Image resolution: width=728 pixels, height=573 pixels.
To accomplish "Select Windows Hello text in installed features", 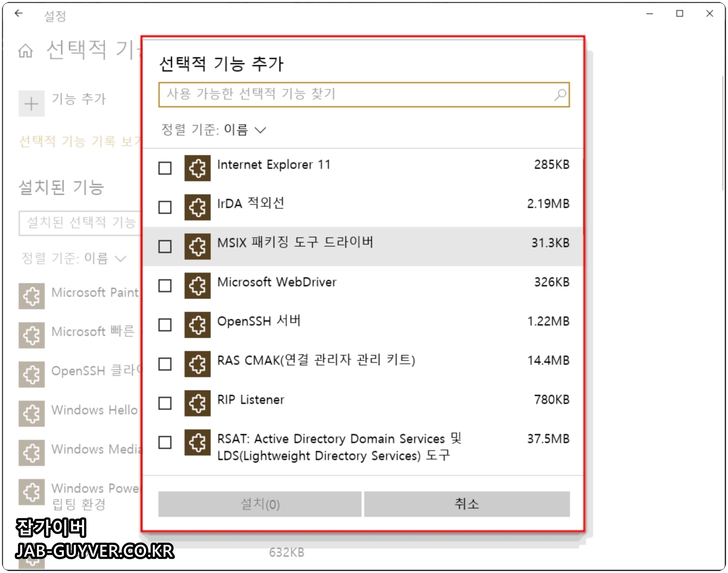I will [x=95, y=410].
